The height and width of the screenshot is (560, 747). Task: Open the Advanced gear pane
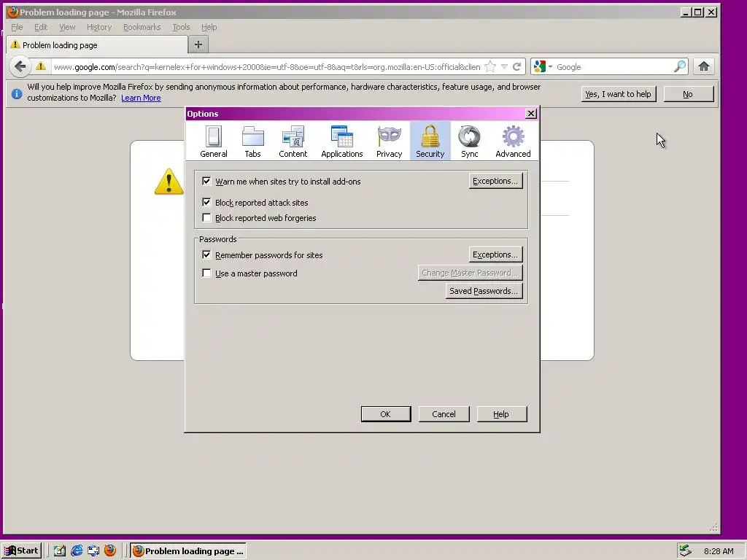513,141
